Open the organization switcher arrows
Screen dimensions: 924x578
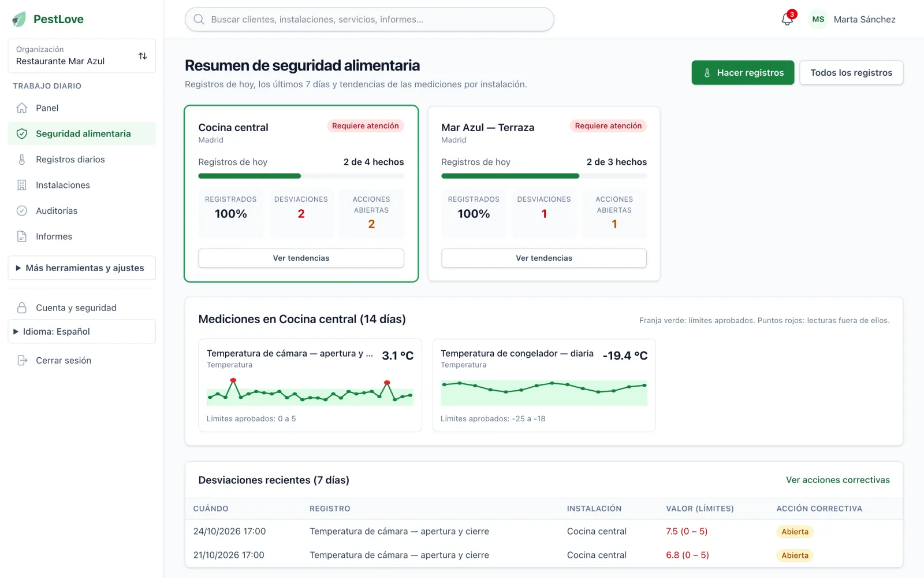(143, 56)
